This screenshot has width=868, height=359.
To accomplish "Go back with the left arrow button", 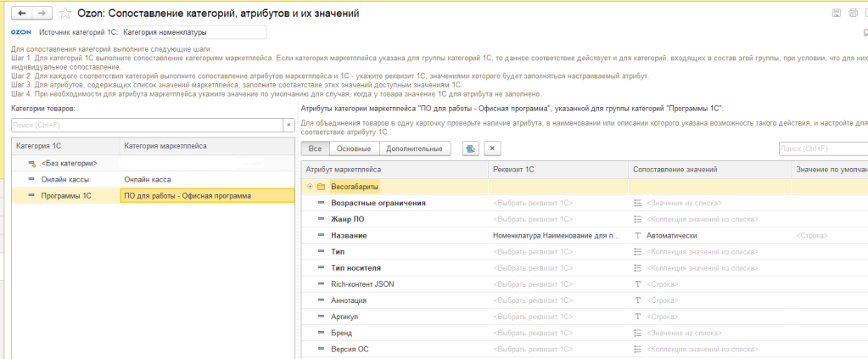I will coord(23,13).
